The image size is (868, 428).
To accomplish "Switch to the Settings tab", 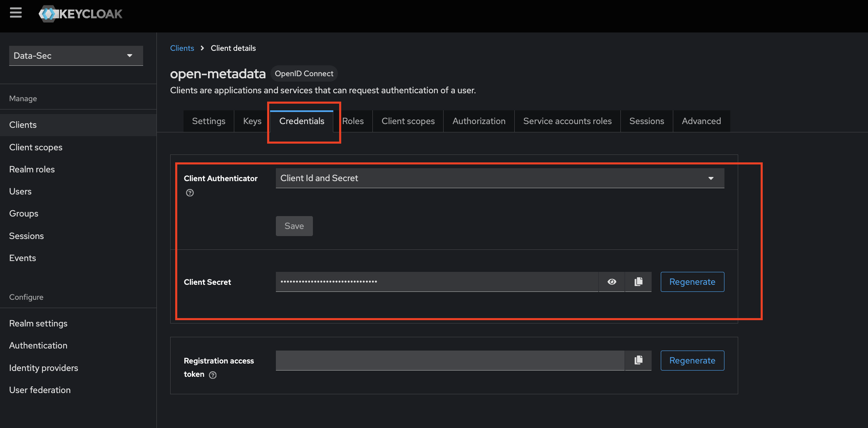I will tap(208, 121).
